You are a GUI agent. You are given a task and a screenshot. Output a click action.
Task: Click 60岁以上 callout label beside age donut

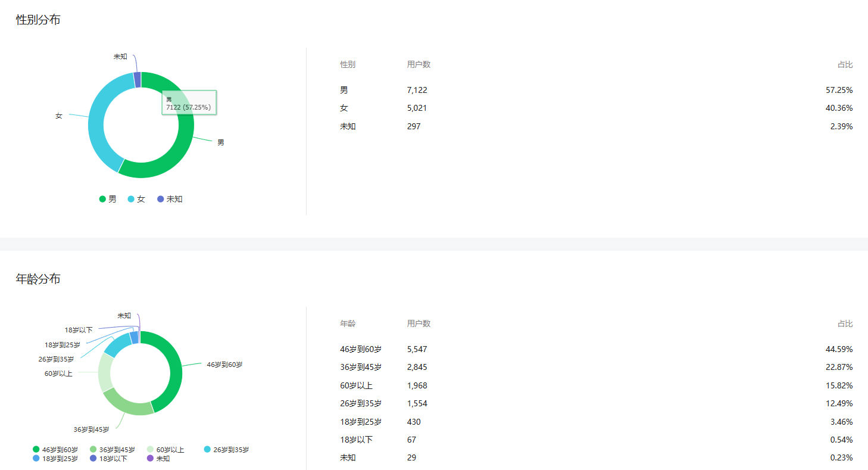58,373
